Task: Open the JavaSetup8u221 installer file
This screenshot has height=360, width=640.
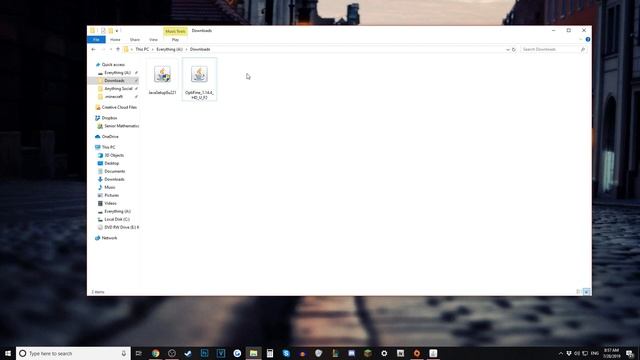Action: [x=162, y=79]
